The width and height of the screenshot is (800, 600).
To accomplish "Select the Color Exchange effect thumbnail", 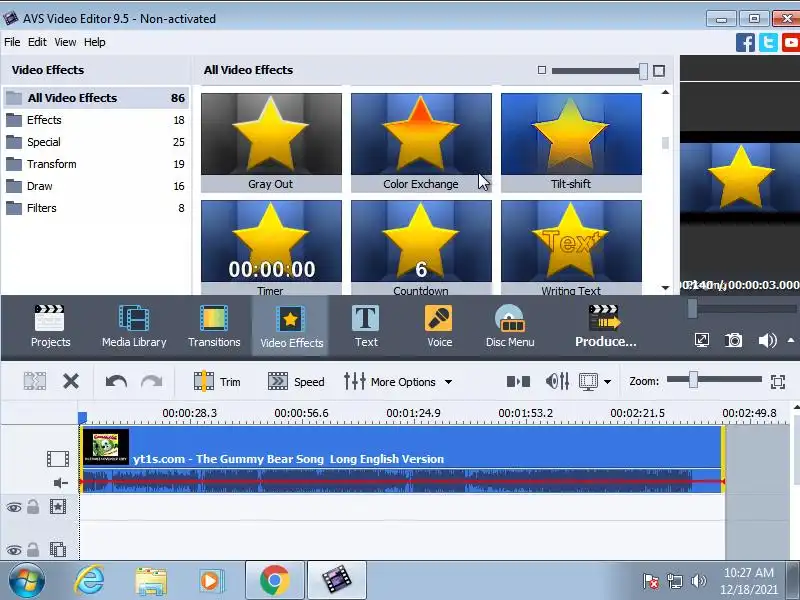I will [421, 142].
